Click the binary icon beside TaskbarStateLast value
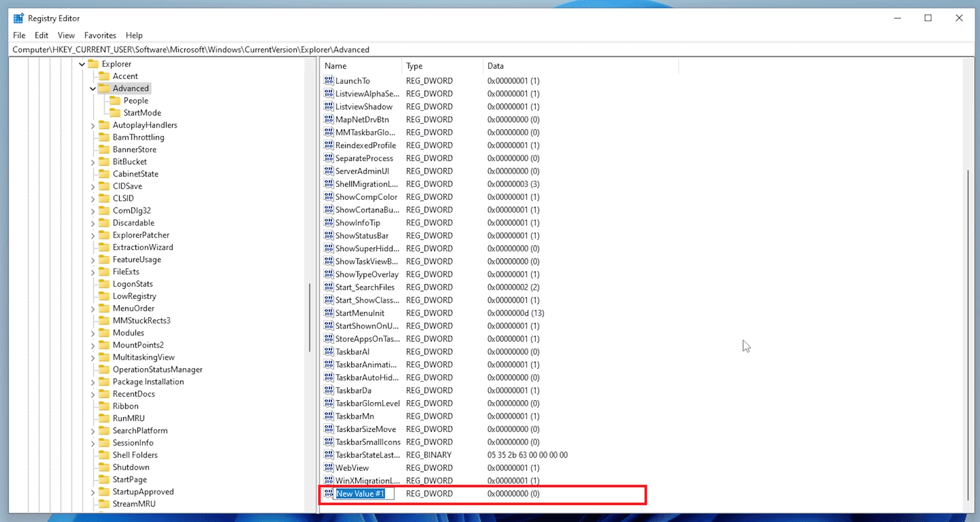The image size is (980, 522). (329, 455)
